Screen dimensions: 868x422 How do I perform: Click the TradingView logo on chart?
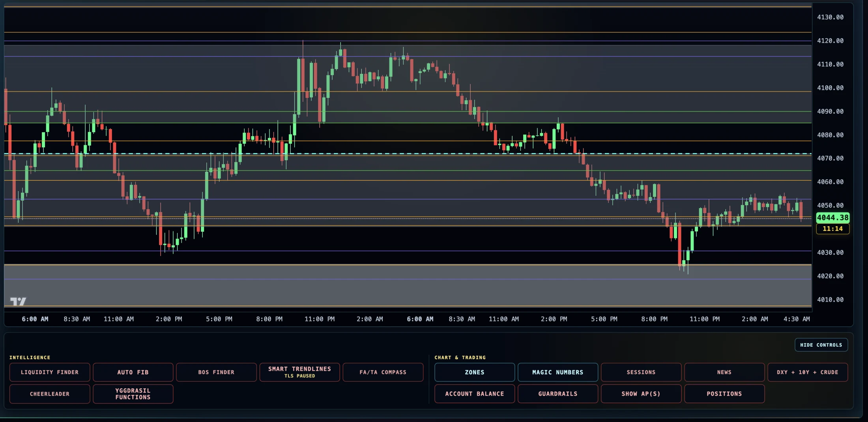(18, 302)
